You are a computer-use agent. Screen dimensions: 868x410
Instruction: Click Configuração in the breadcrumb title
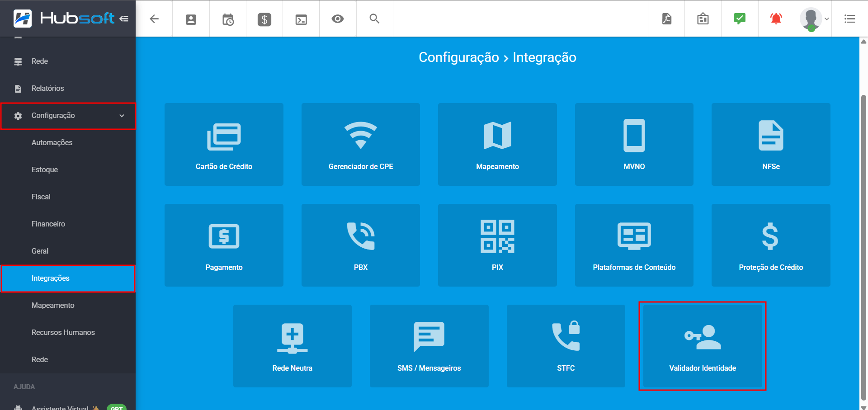point(458,57)
